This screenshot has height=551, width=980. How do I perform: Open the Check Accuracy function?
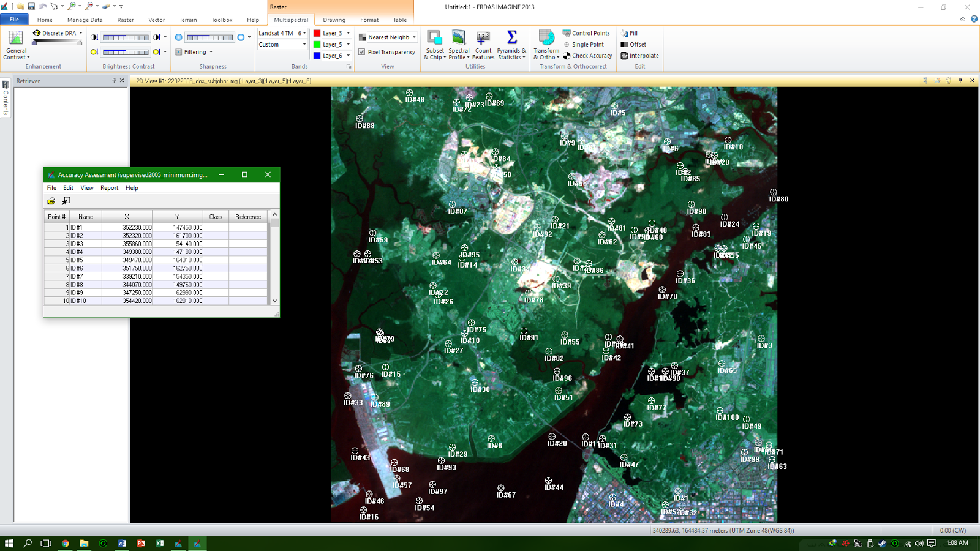(x=588, y=55)
